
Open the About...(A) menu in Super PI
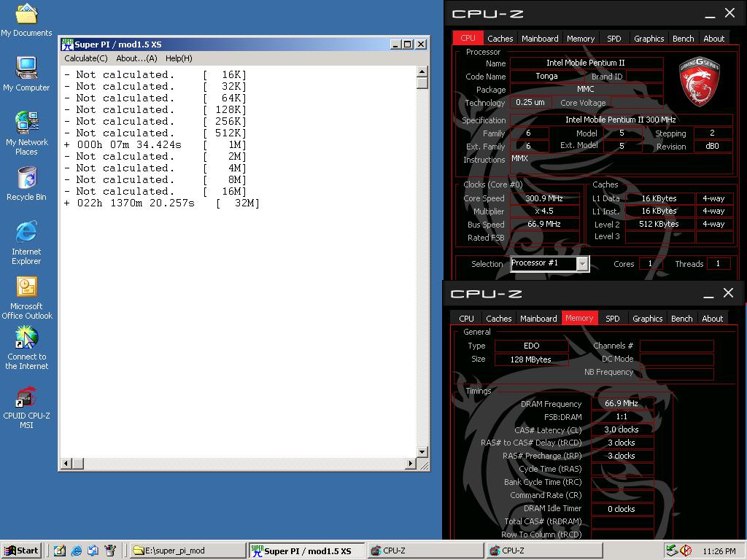point(136,58)
